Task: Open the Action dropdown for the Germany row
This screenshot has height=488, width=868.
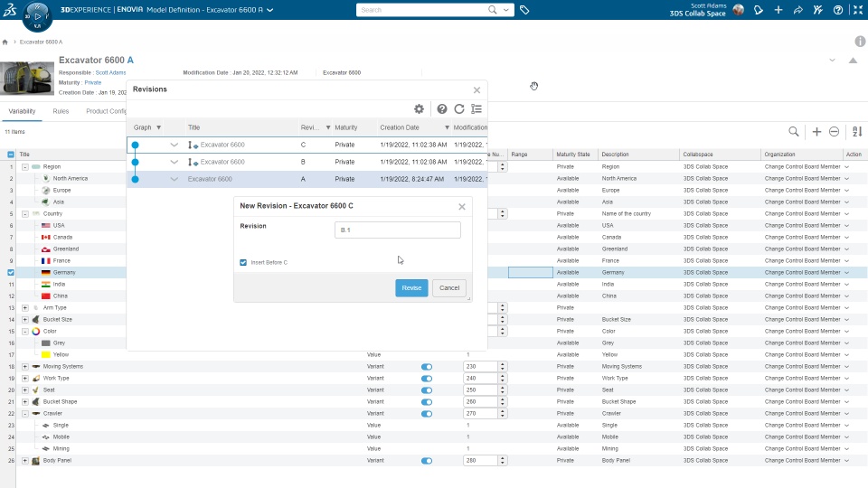Action: 846,272
